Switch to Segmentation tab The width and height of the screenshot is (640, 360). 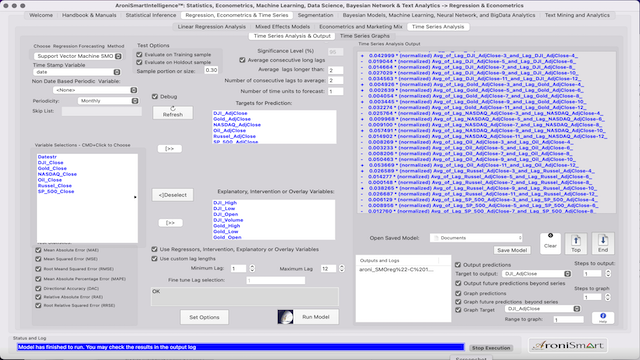(x=315, y=15)
